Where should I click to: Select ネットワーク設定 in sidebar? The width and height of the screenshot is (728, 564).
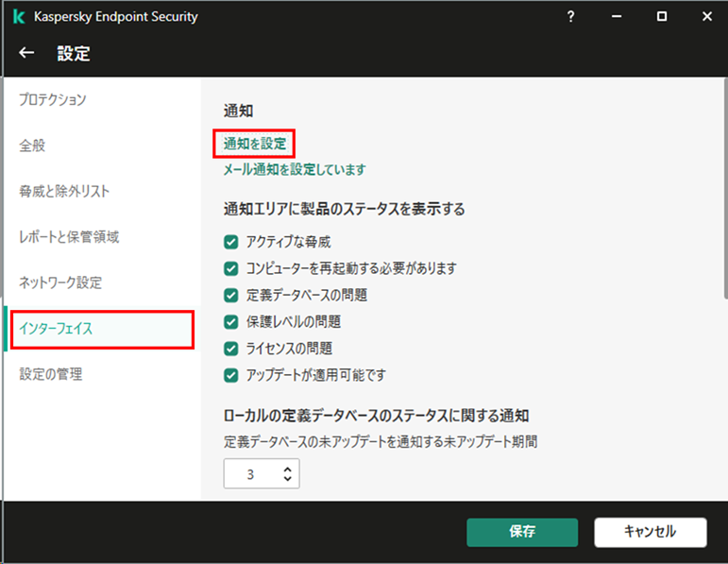click(x=59, y=282)
